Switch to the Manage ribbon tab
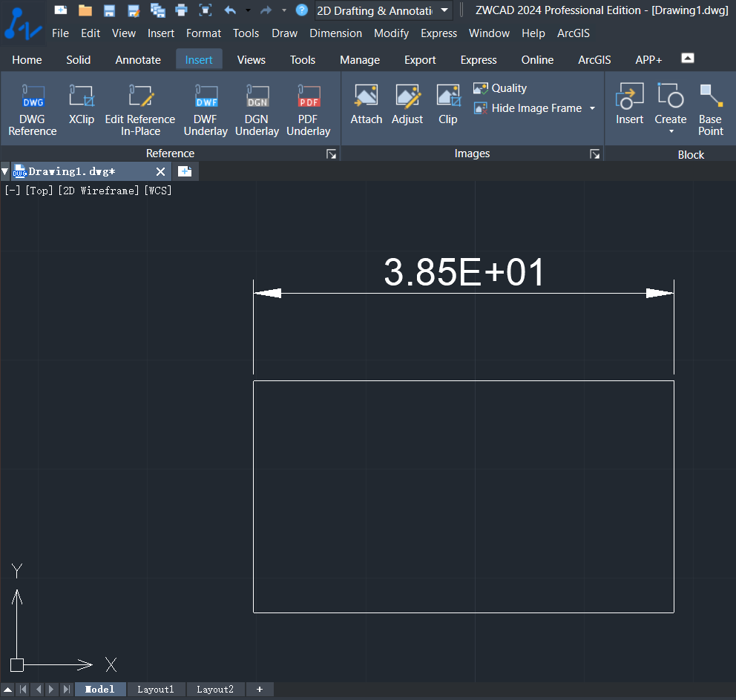 pyautogui.click(x=360, y=60)
